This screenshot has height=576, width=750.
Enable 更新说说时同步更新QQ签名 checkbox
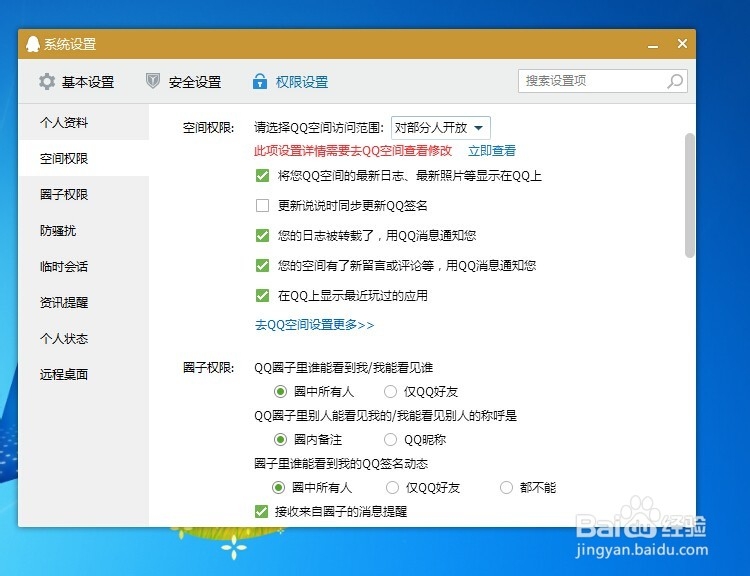pos(262,205)
